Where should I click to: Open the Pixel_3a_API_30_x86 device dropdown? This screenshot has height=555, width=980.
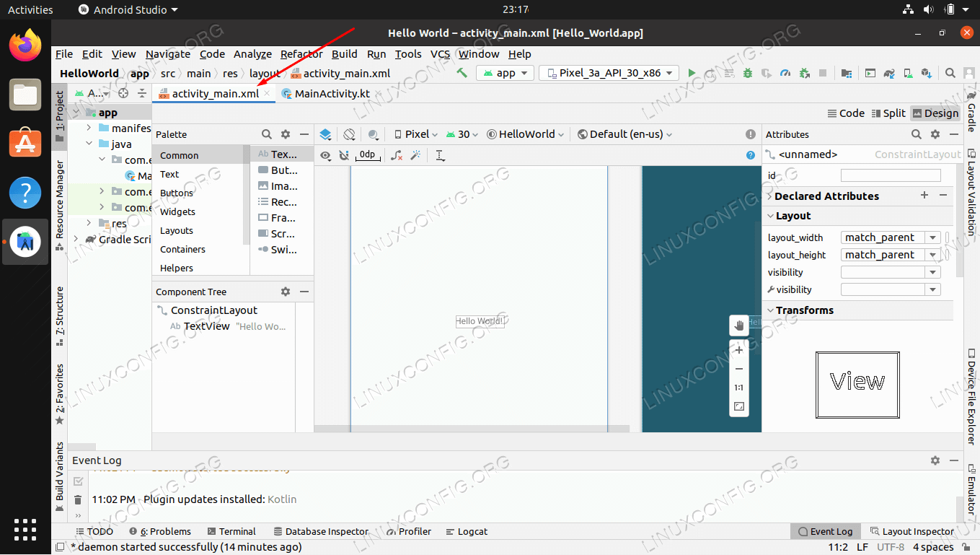(x=609, y=73)
